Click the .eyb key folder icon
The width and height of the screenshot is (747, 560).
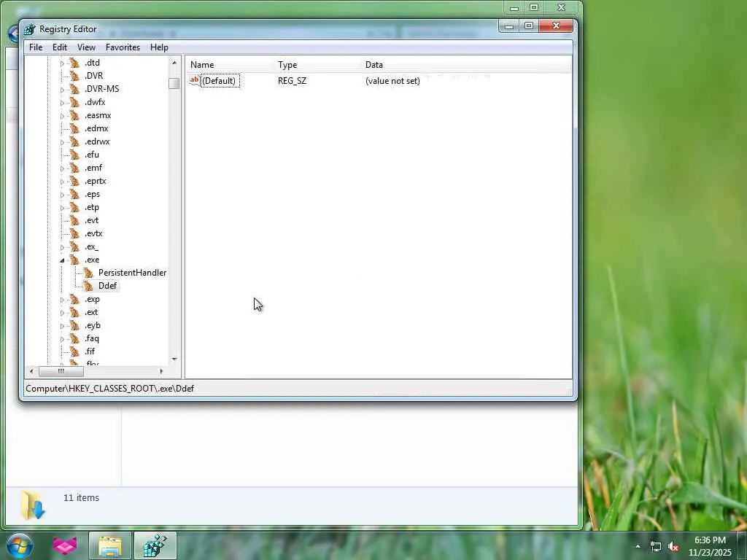(75, 325)
